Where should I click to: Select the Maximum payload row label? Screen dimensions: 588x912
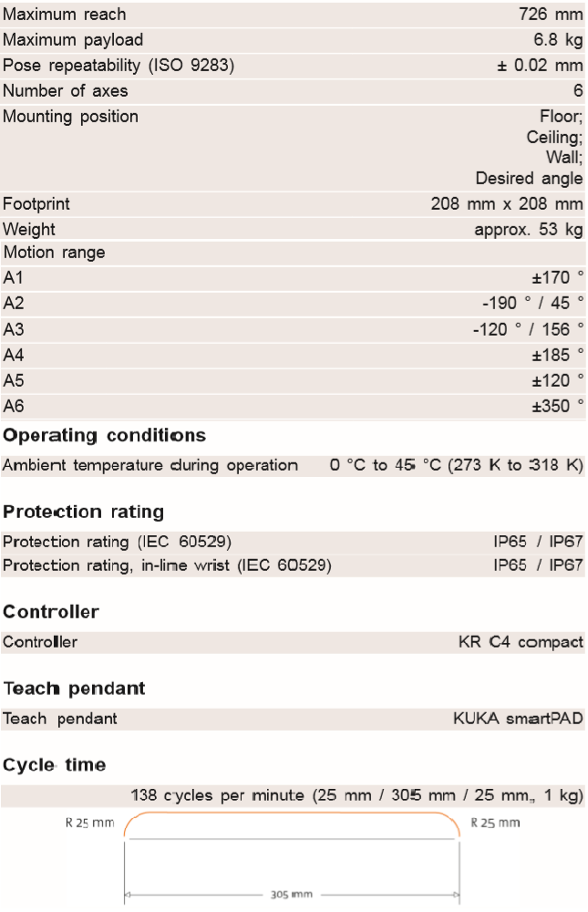[73, 40]
